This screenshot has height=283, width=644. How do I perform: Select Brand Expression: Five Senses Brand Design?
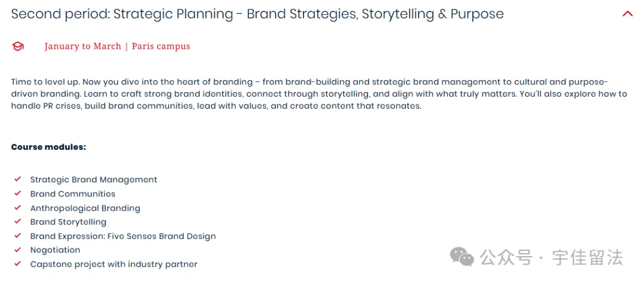(123, 236)
